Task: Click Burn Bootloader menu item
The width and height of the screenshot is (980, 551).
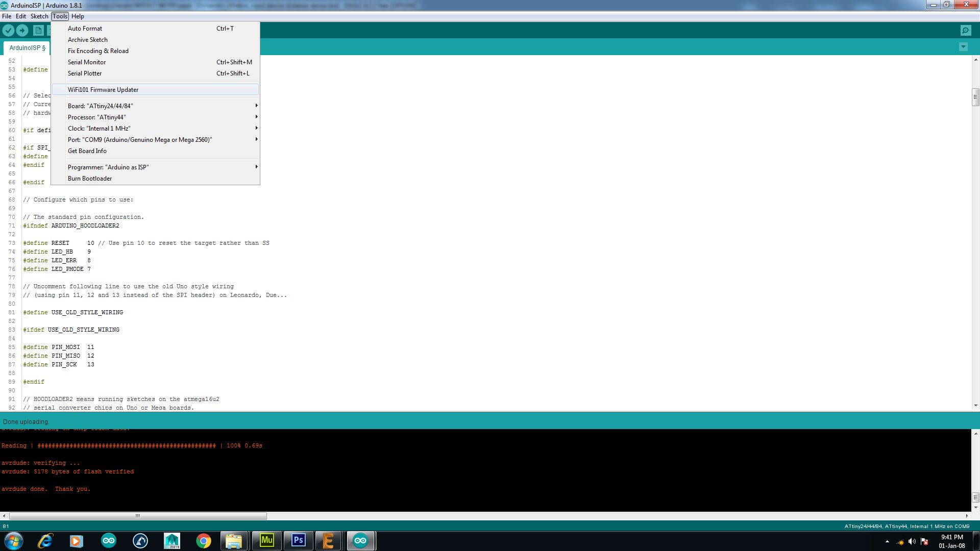Action: 156,179
